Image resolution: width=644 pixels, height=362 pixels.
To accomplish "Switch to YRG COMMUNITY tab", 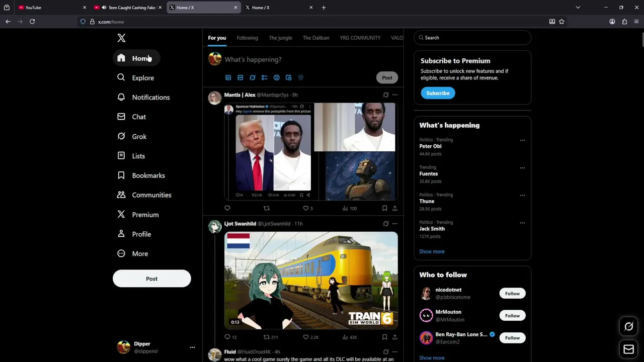I will tap(360, 38).
